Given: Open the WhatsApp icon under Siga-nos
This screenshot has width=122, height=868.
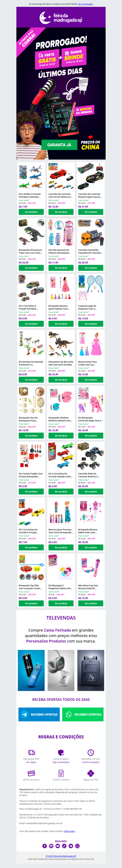Looking at the screenshot, I should 77,846.
